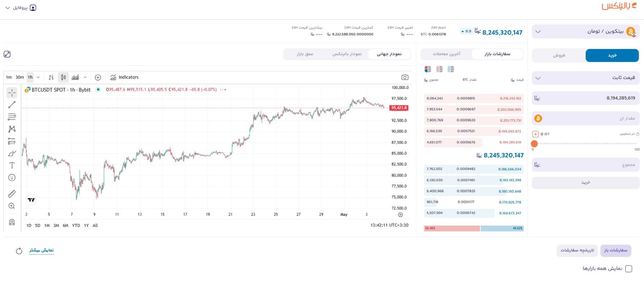
Task: Open the Bitcoin / Toman market selector
Action: 585,32
